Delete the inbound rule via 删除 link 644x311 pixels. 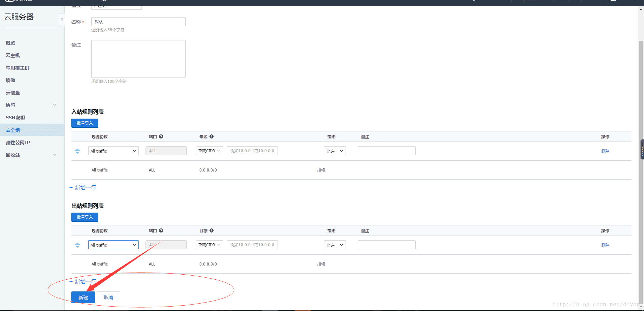click(605, 151)
